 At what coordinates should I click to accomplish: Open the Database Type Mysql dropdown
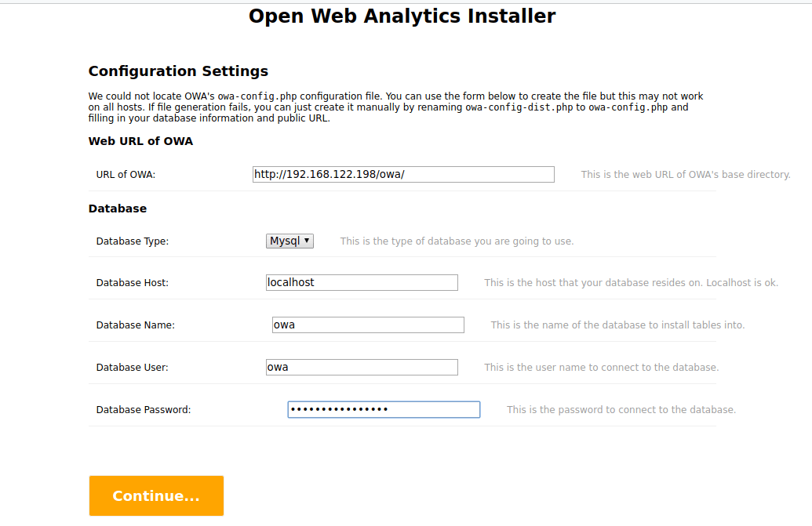pos(289,241)
